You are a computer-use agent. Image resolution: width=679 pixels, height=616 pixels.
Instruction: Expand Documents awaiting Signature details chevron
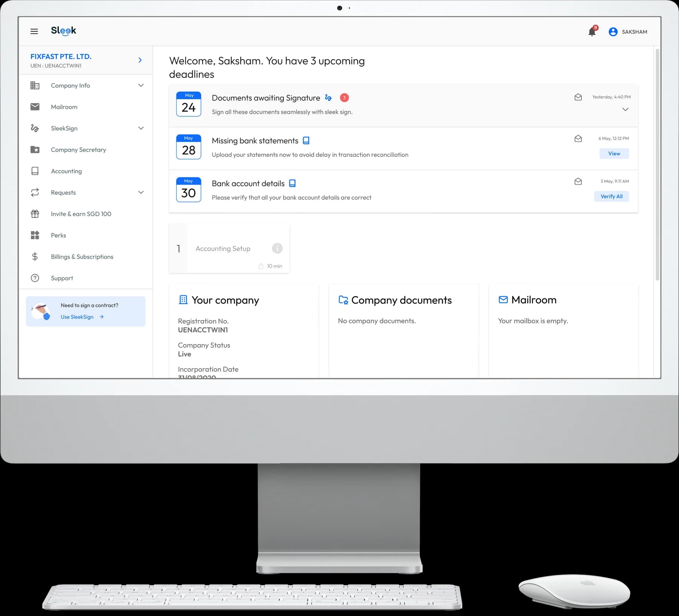coord(625,109)
